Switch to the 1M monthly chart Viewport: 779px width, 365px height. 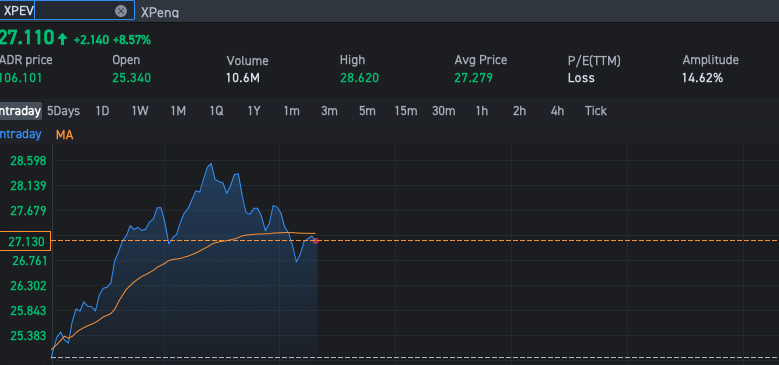(178, 111)
